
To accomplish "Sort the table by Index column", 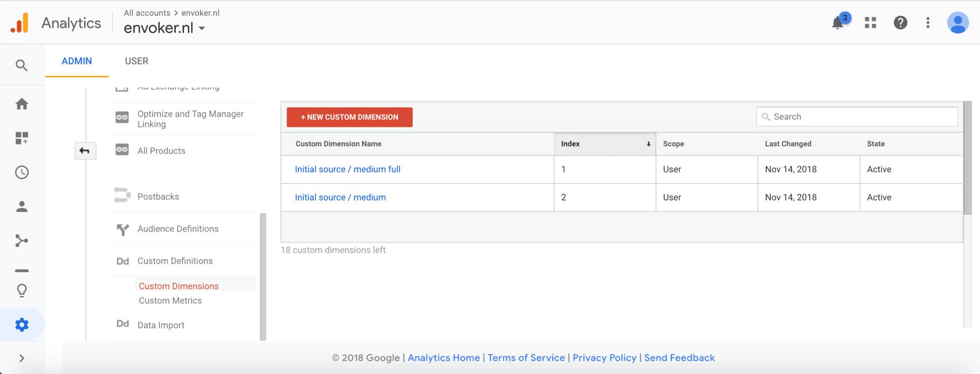I will click(605, 144).
